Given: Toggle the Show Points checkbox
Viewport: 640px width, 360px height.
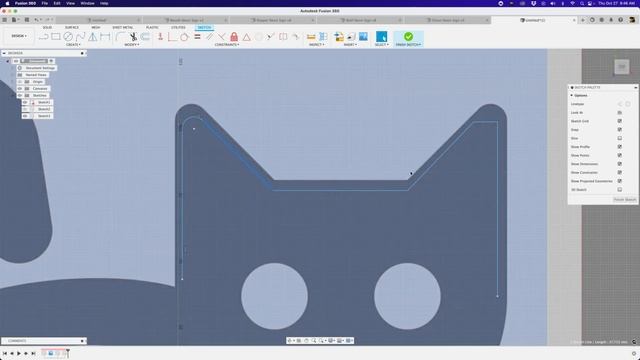Looking at the screenshot, I should (620, 156).
